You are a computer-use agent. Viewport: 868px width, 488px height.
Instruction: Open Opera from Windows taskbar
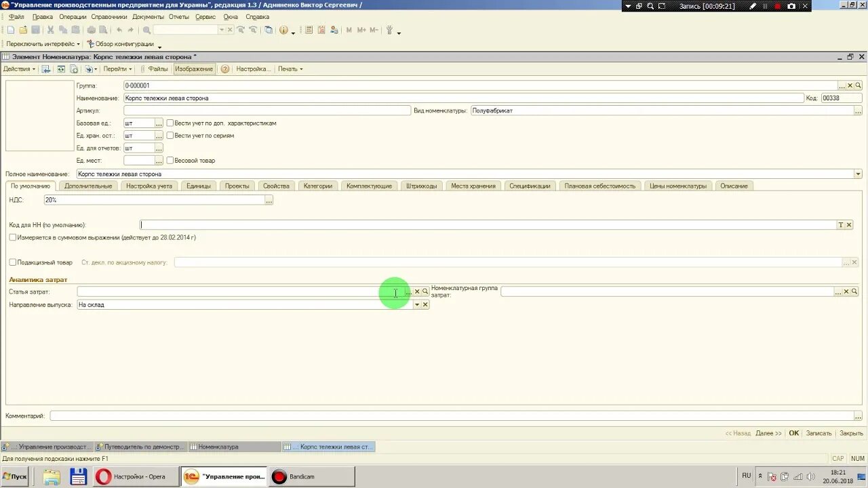(135, 476)
